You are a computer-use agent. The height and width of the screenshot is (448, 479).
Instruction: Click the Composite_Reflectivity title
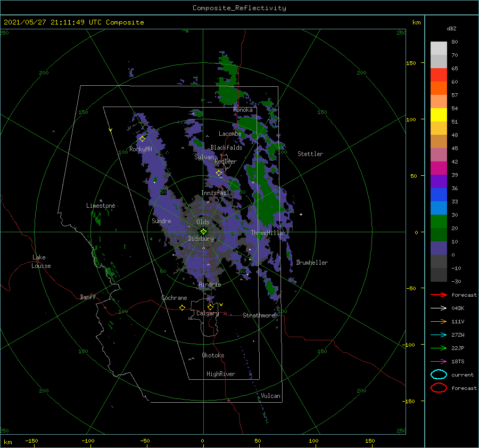click(240, 8)
